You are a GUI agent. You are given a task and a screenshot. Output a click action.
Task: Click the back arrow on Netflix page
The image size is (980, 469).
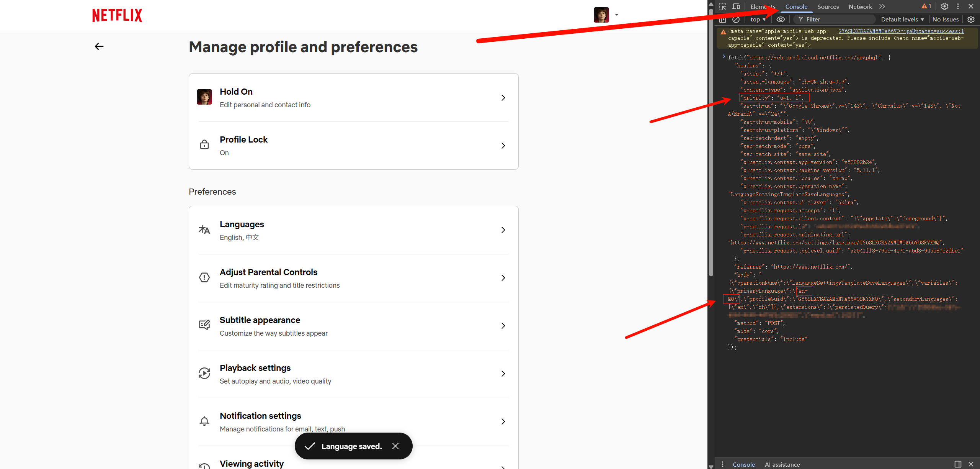pos(99,46)
